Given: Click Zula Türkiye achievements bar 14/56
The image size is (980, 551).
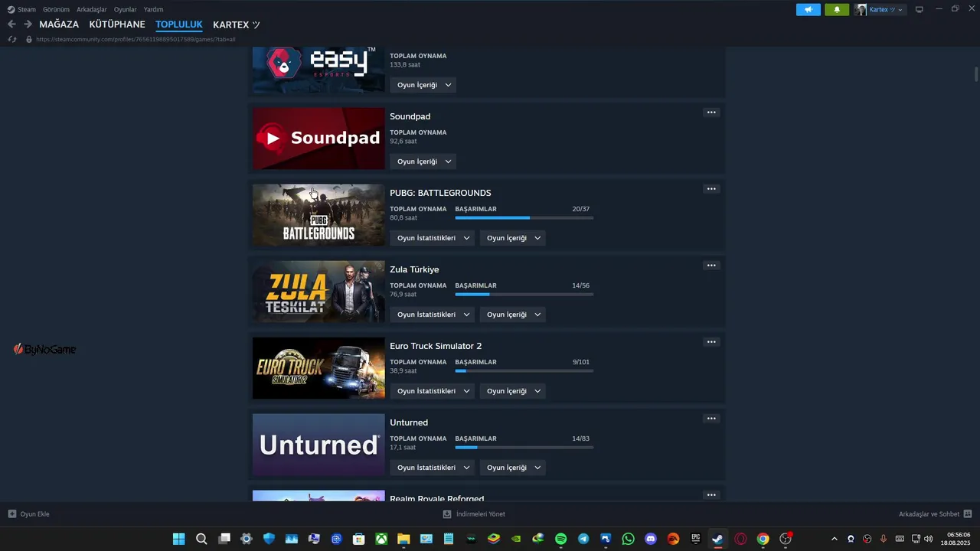Looking at the screenshot, I should point(524,295).
